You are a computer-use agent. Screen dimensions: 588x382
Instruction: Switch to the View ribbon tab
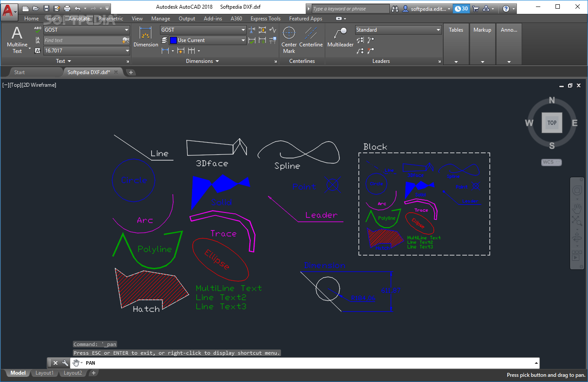[x=137, y=19]
